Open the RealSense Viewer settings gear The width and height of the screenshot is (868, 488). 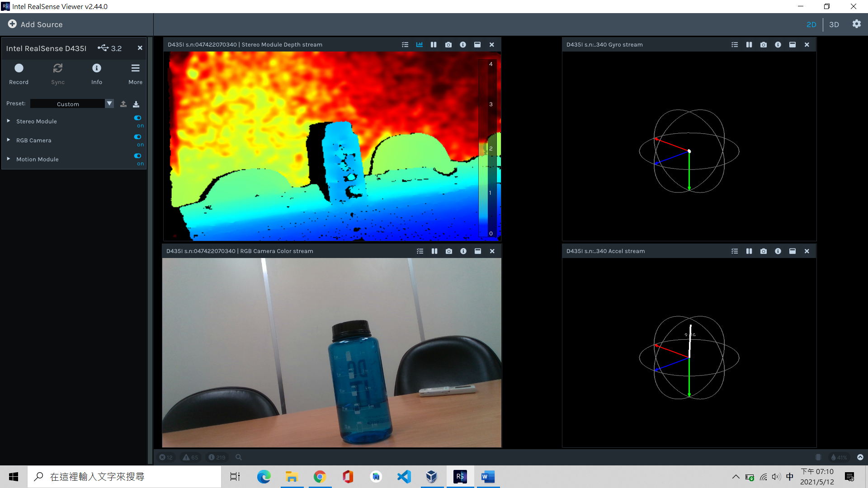[856, 24]
